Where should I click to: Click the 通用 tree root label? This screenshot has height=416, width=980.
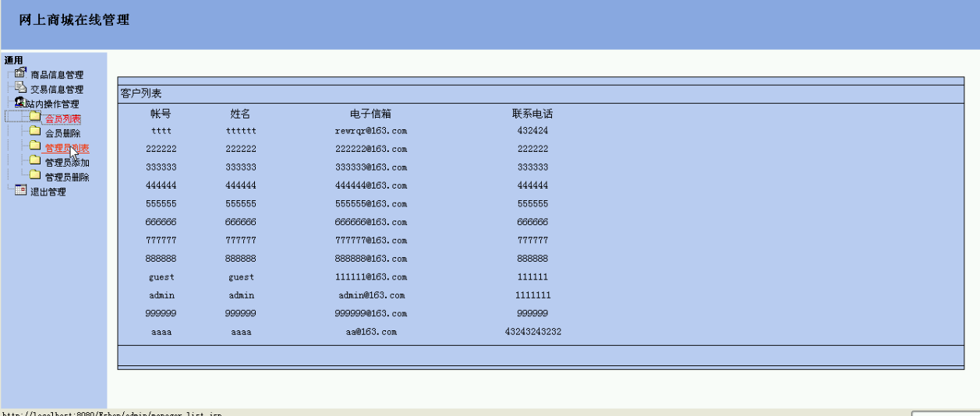coord(13,61)
